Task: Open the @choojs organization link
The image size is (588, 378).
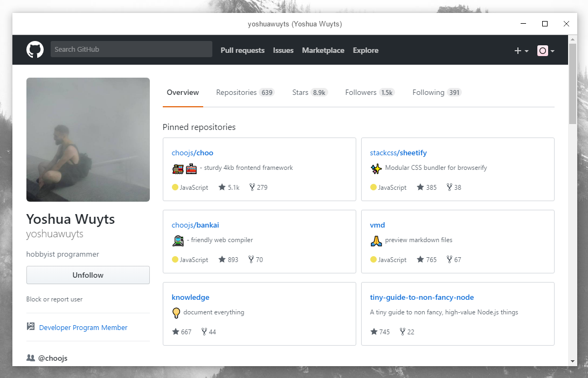Action: pos(53,358)
